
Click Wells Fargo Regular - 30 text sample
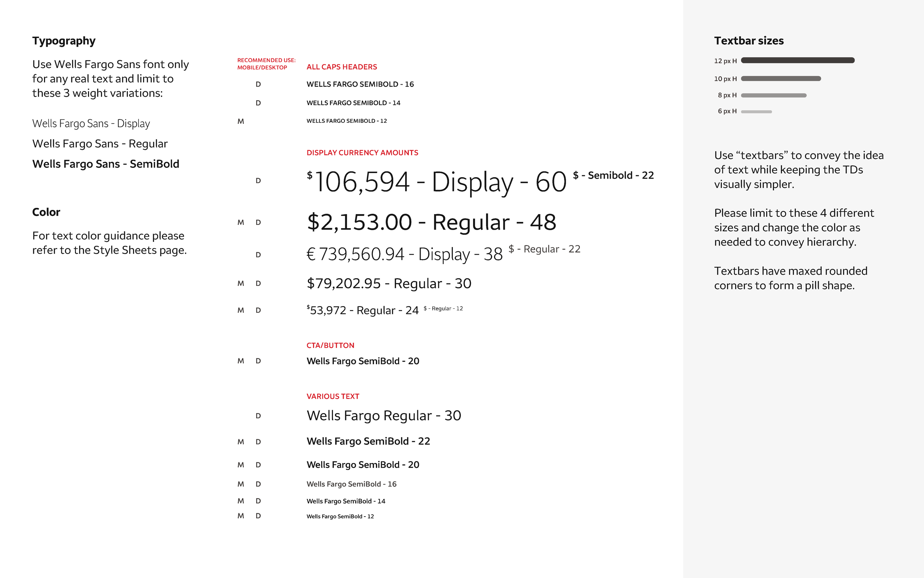pos(384,416)
